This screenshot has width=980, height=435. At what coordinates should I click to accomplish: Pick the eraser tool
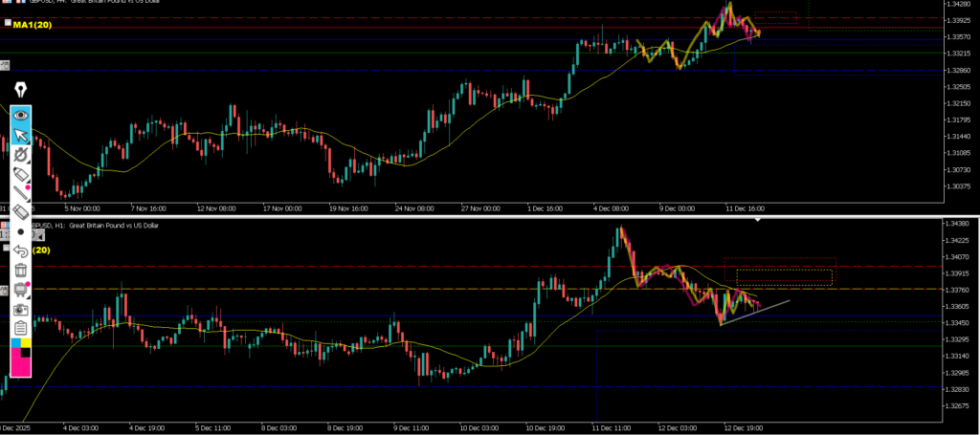[x=21, y=212]
